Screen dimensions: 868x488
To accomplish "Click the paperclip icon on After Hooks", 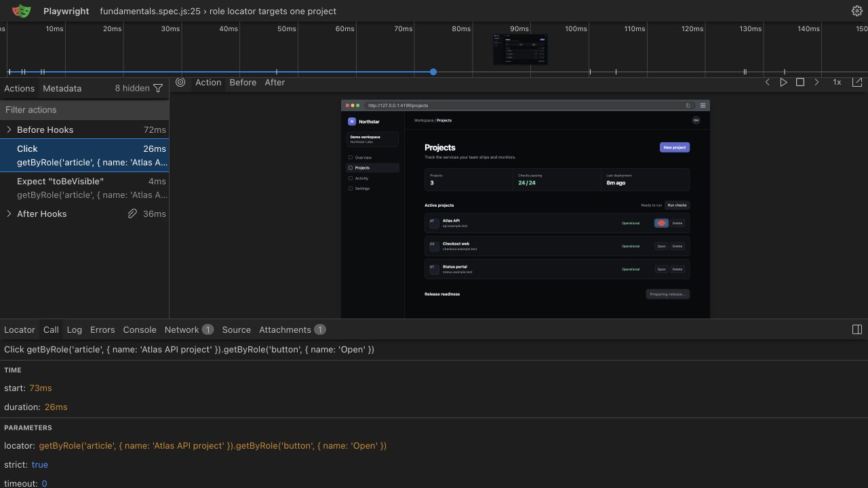I will click(132, 213).
